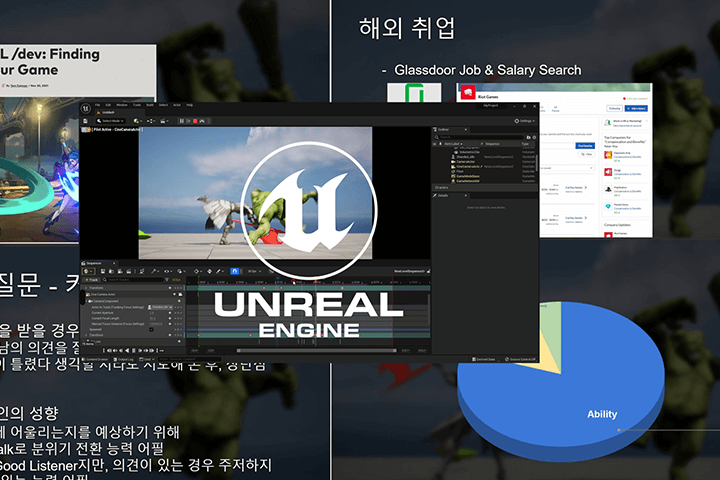
Task: Open the Cinematics clapperboard dropdown
Action: (164, 121)
